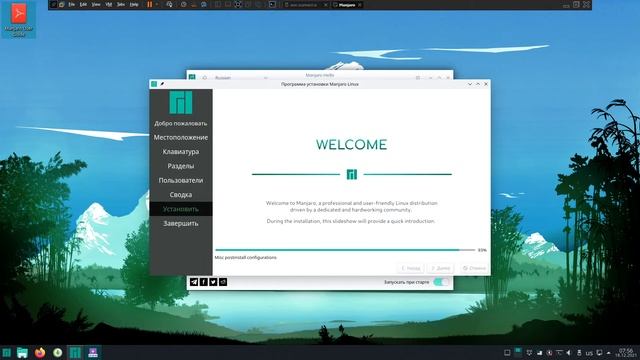640x360 pixels.
Task: Click the 'Отмена' button
Action: (x=474, y=268)
